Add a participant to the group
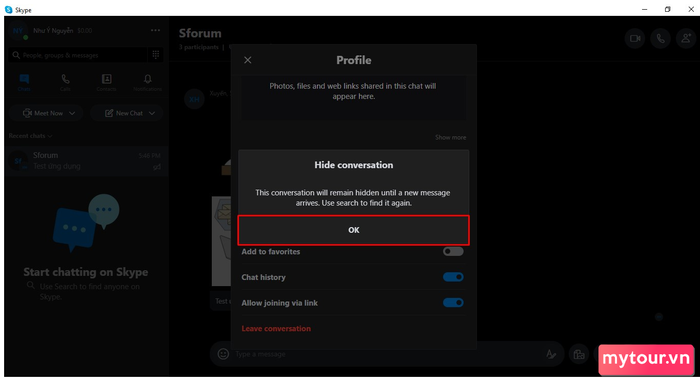The width and height of the screenshot is (700, 383). point(686,38)
